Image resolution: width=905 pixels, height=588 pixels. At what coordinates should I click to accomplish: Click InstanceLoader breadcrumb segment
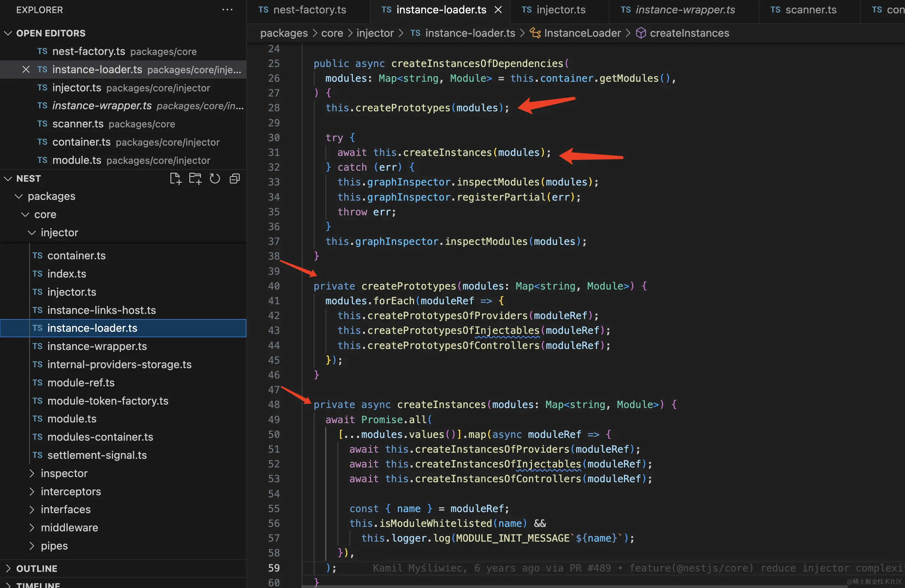coord(582,33)
